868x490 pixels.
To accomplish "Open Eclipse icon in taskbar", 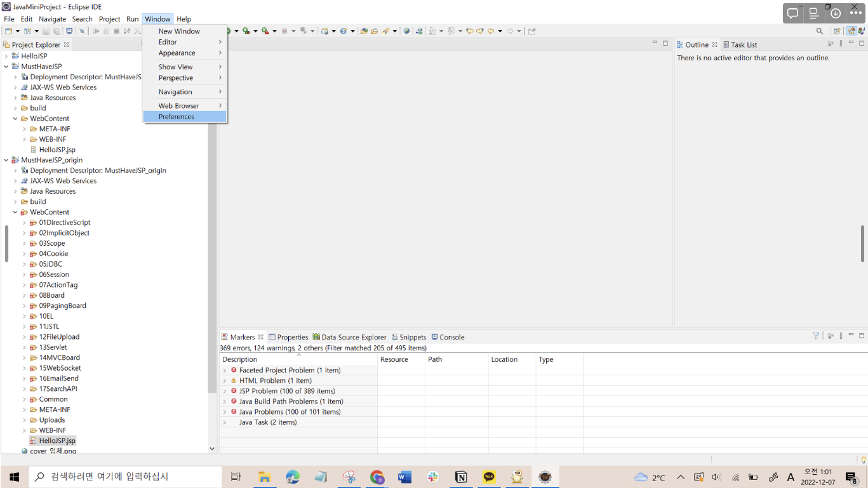I will [545, 477].
